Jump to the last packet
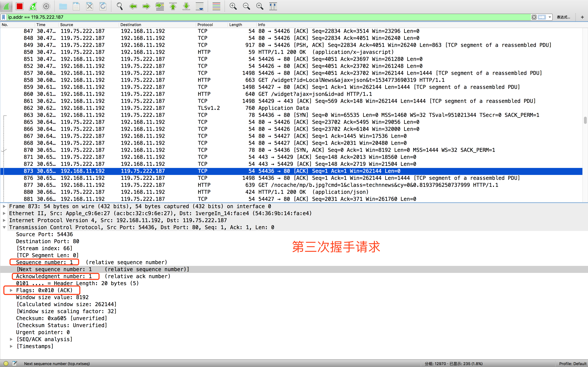The width and height of the screenshot is (588, 367). tap(186, 6)
